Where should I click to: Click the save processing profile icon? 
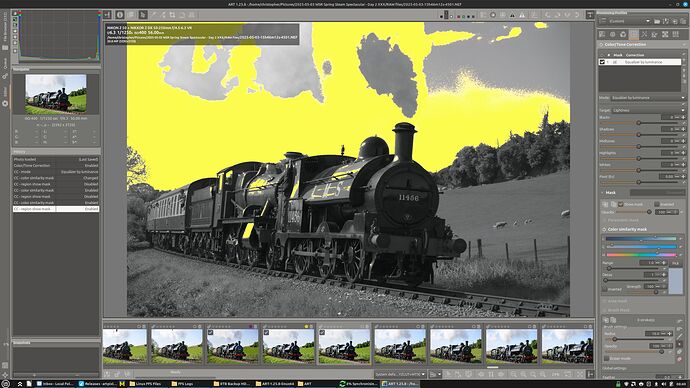[x=666, y=21]
